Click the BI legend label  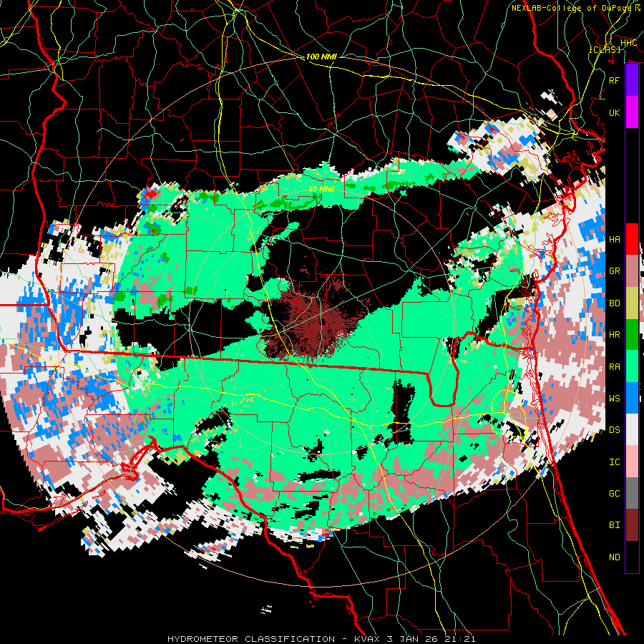point(614,525)
